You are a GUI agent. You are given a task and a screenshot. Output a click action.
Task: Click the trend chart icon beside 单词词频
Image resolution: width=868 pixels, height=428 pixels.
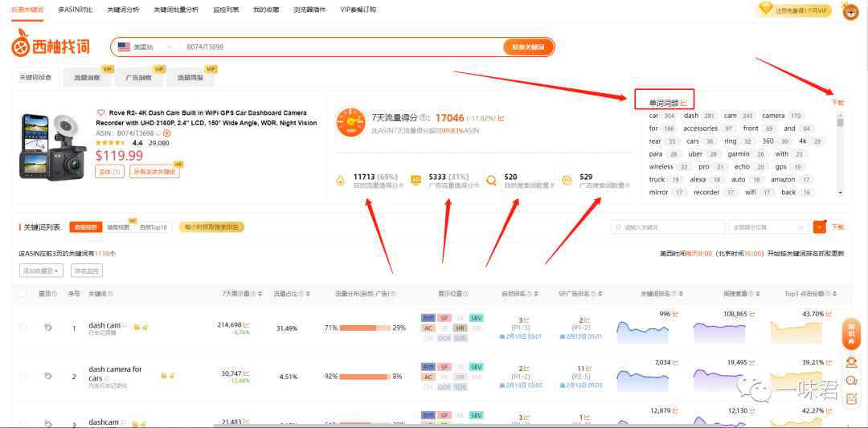tap(684, 102)
